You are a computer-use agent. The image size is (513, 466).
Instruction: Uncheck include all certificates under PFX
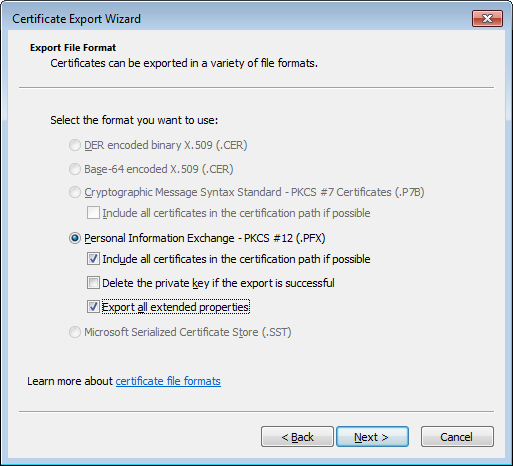click(93, 259)
